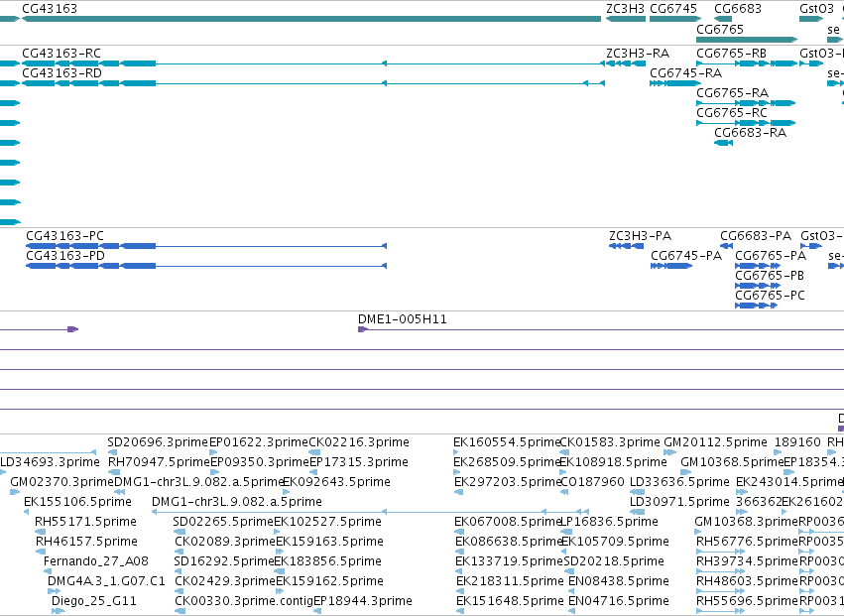This screenshot has height=616, width=844.
Task: Click EST CK02089.3prime
Action: pos(225,542)
